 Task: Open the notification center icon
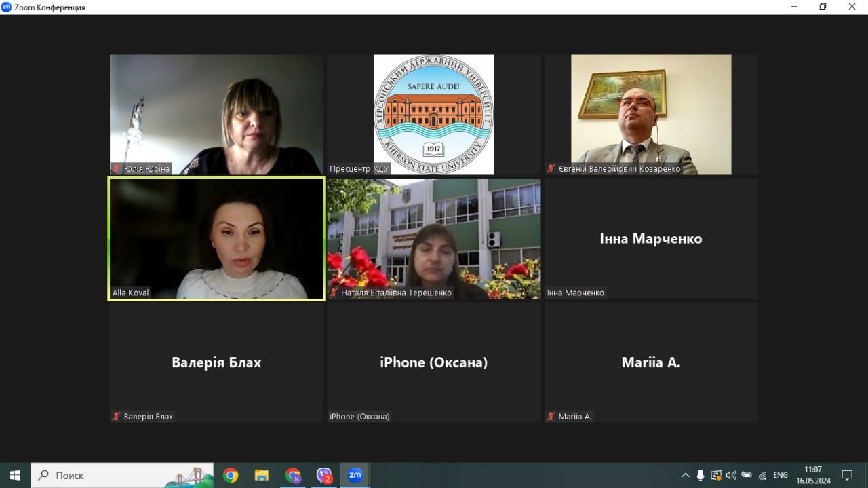pos(847,475)
